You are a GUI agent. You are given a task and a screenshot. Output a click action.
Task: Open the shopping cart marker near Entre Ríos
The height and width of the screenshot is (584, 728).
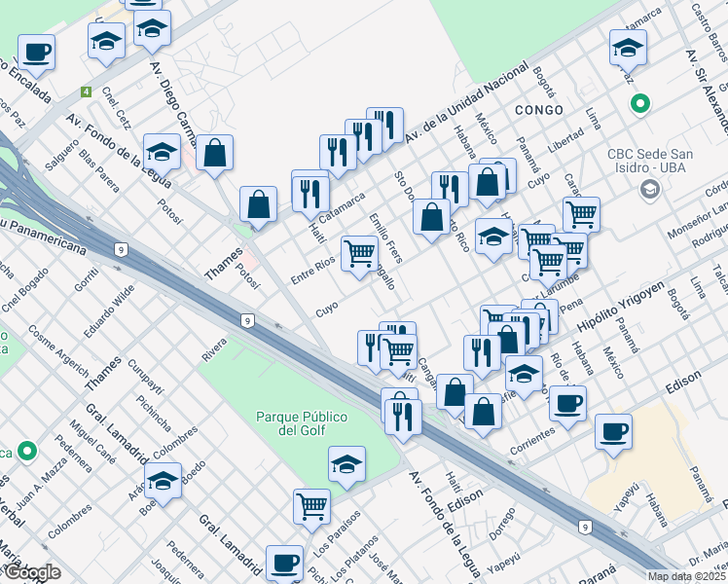click(x=360, y=255)
